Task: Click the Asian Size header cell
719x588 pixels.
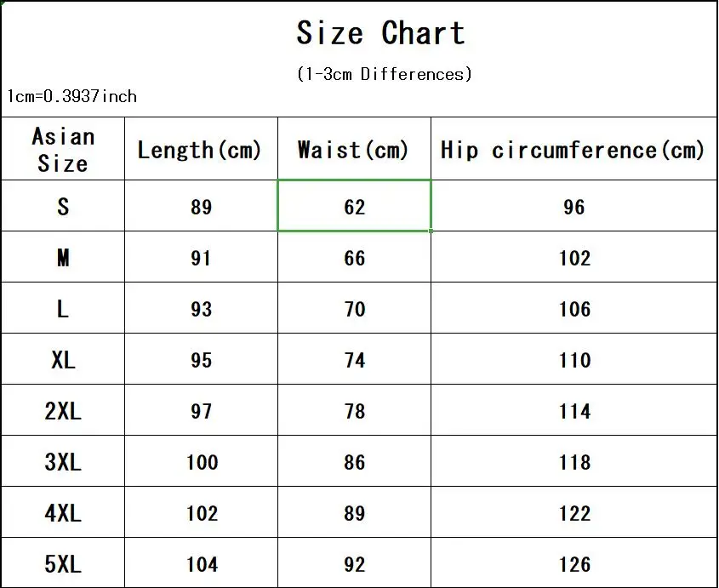Action: point(63,149)
